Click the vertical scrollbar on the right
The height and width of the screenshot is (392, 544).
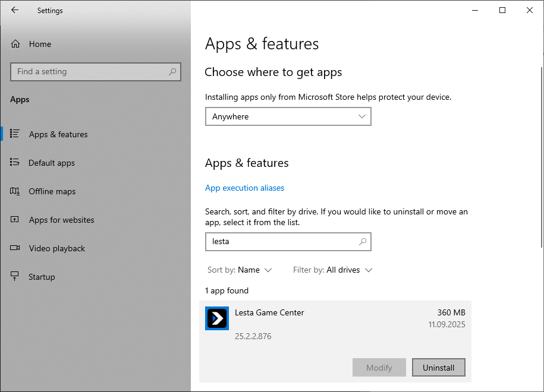[542, 157]
